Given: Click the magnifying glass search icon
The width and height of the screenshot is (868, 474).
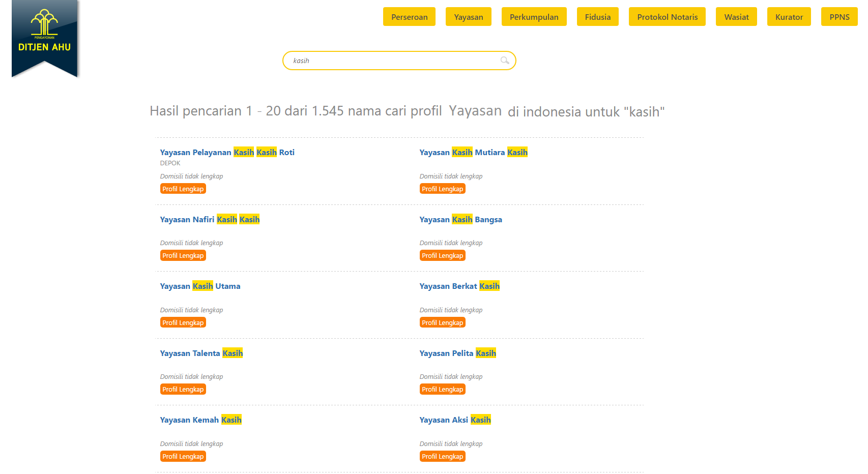Looking at the screenshot, I should (x=504, y=61).
